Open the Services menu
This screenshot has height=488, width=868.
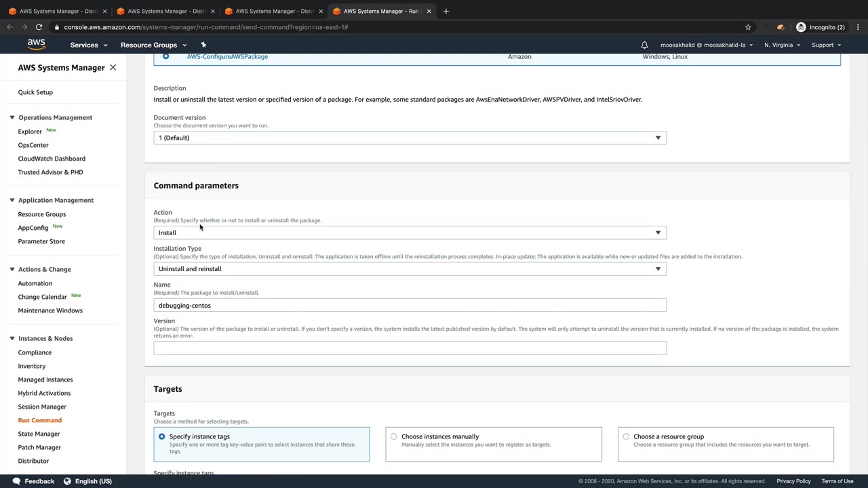(88, 45)
